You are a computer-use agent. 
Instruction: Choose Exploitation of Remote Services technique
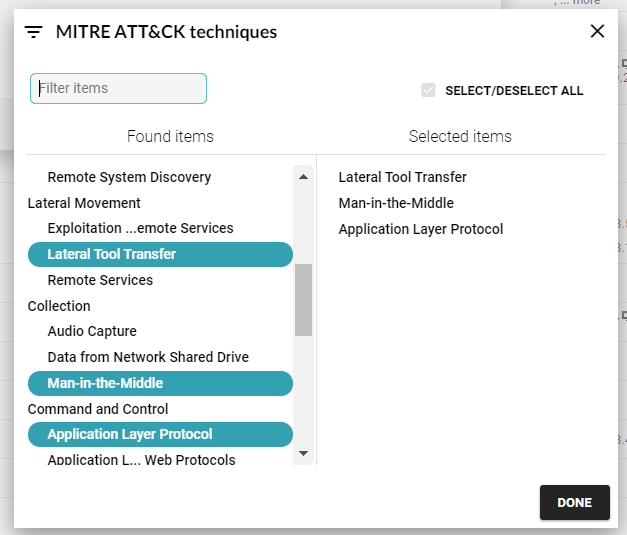140,228
